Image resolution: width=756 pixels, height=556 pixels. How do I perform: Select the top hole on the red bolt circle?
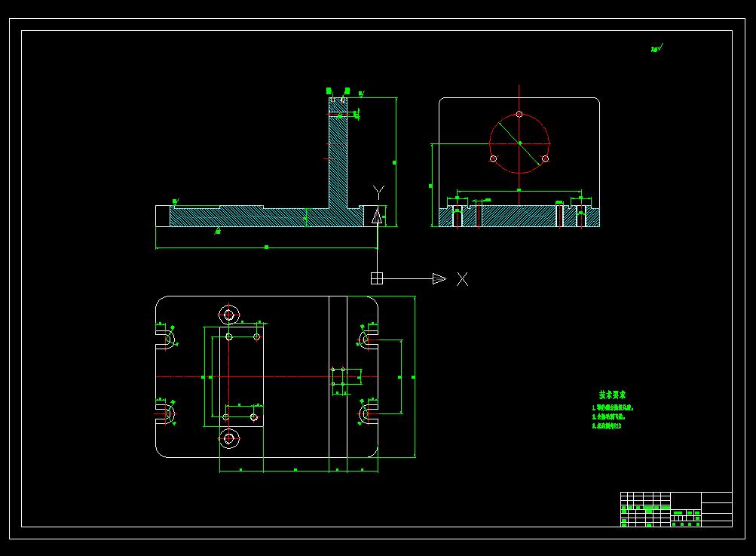(x=519, y=115)
